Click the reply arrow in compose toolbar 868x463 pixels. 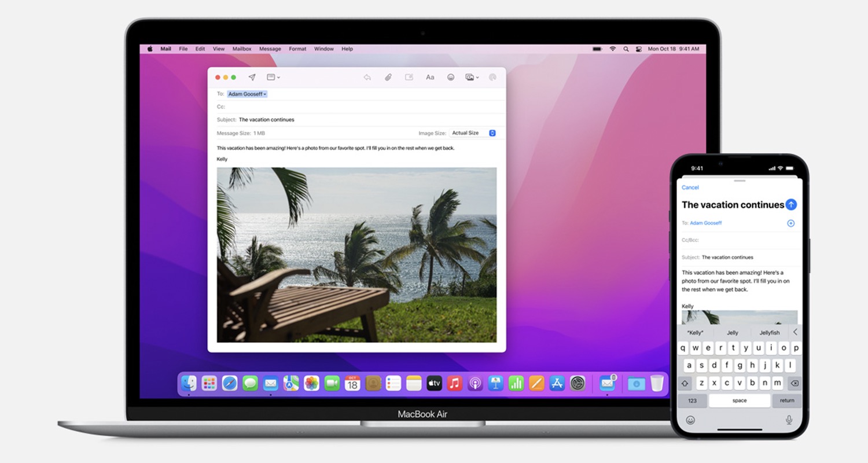pos(367,77)
